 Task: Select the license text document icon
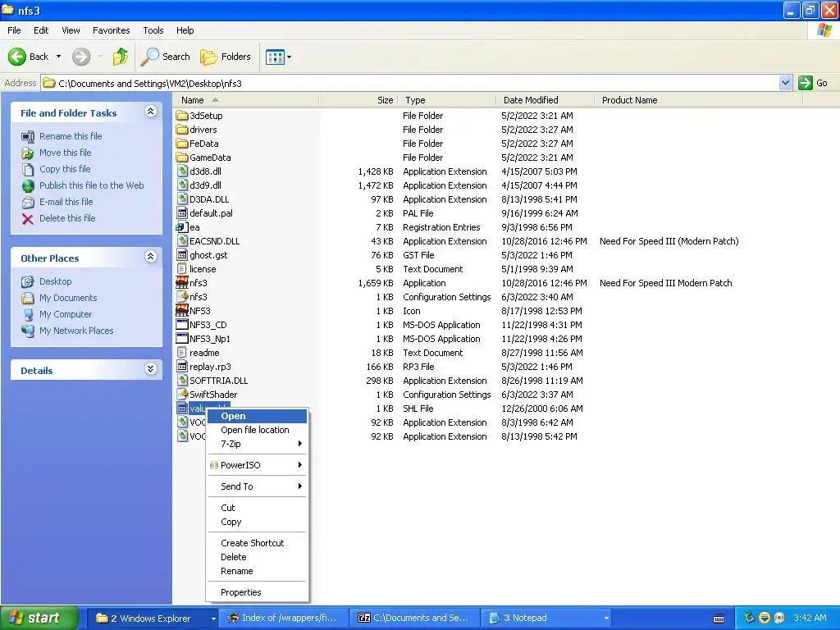(x=182, y=268)
